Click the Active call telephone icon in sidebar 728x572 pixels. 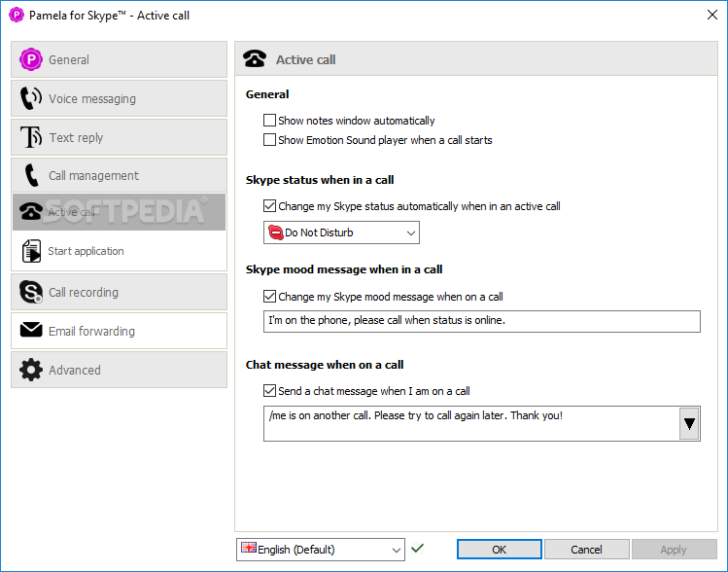(x=31, y=212)
